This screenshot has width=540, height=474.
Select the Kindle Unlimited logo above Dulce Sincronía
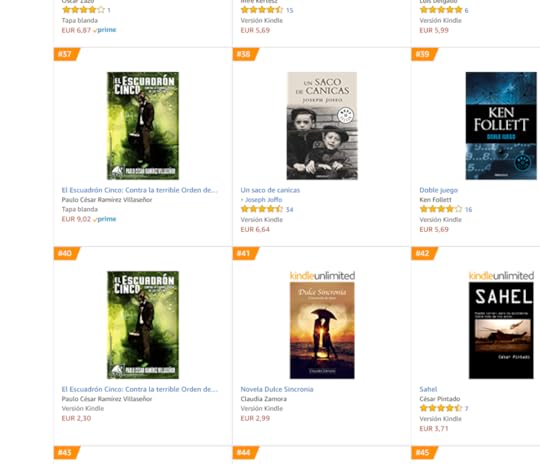pos(322,276)
